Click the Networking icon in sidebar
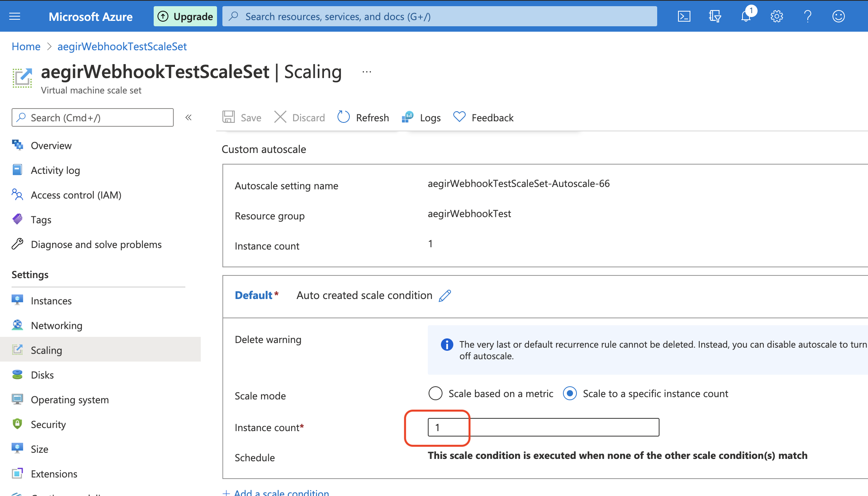 click(17, 325)
